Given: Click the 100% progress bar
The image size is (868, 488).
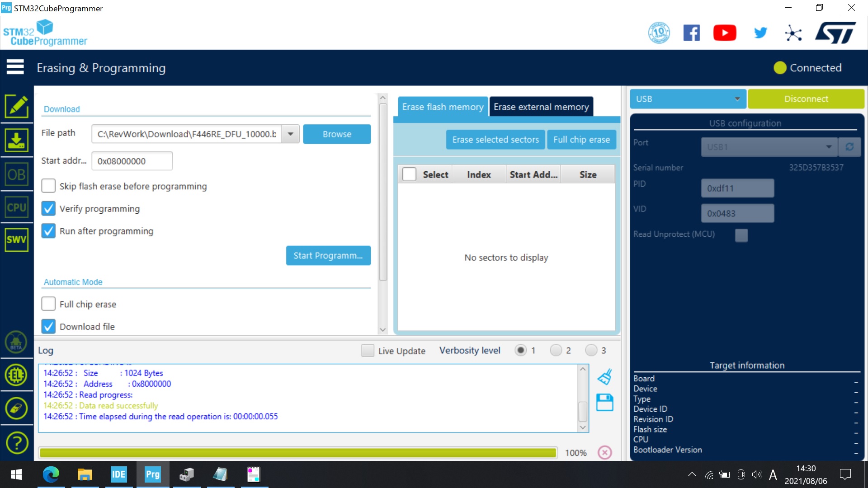Looking at the screenshot, I should pyautogui.click(x=298, y=453).
